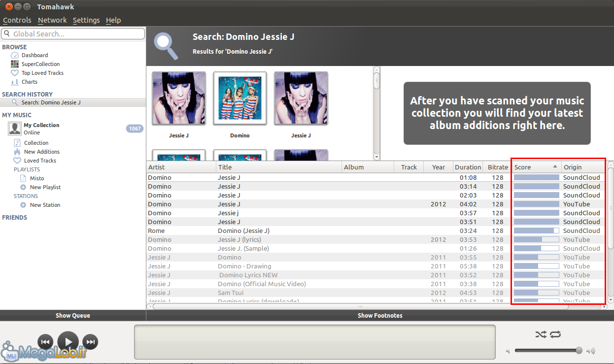Viewport: 614px width, 364px height.
Task: Open Top Loved Tracks in sidebar
Action: (x=42, y=73)
